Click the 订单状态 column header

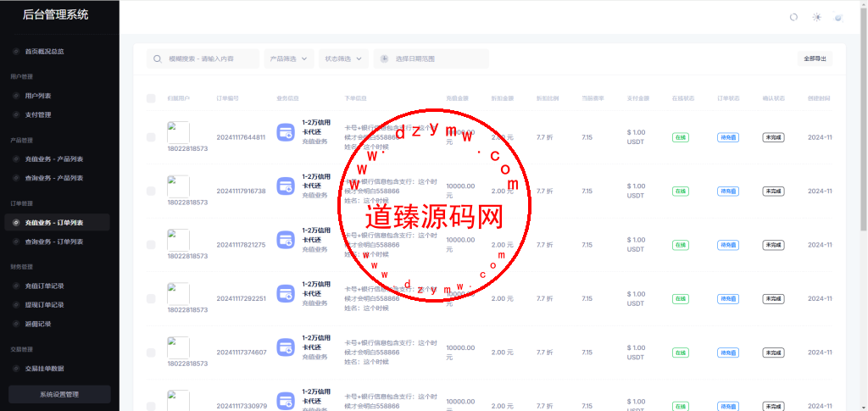point(728,98)
